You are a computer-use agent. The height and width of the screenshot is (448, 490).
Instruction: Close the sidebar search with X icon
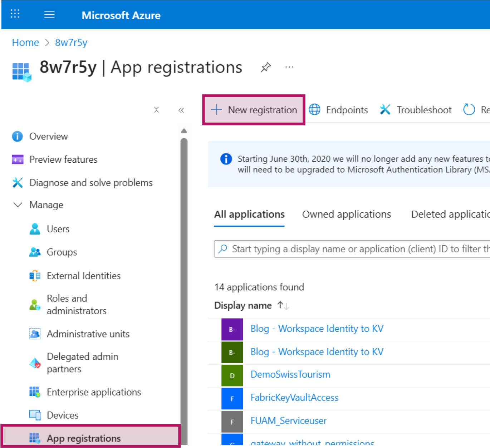point(156,110)
